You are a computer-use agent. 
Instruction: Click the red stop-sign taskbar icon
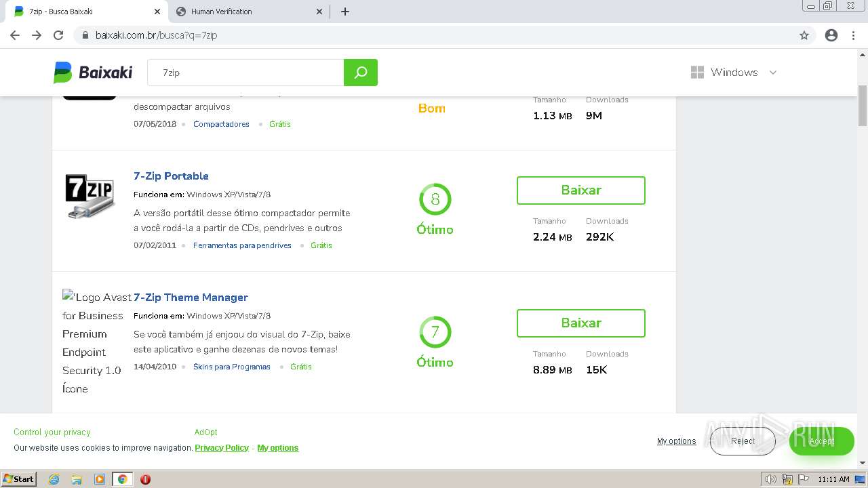click(x=145, y=479)
